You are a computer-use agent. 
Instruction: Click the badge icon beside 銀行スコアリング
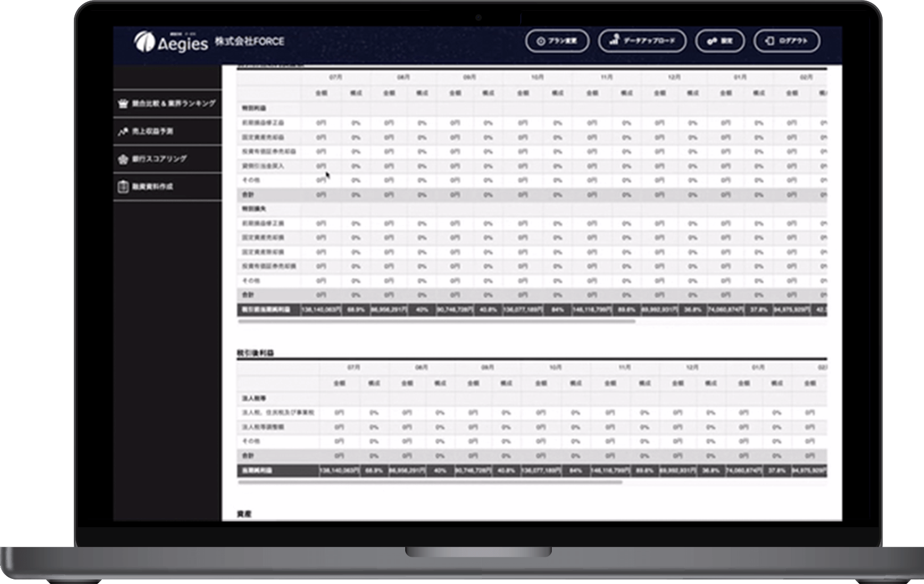click(123, 159)
